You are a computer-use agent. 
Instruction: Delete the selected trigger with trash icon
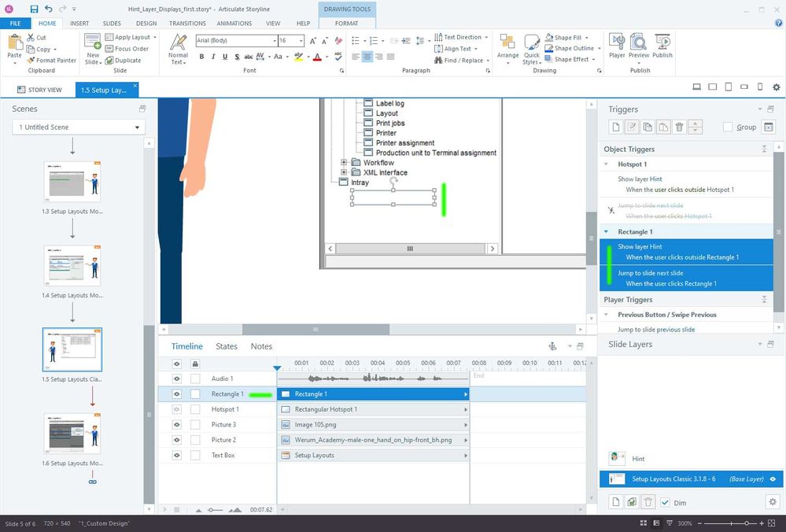tap(679, 127)
